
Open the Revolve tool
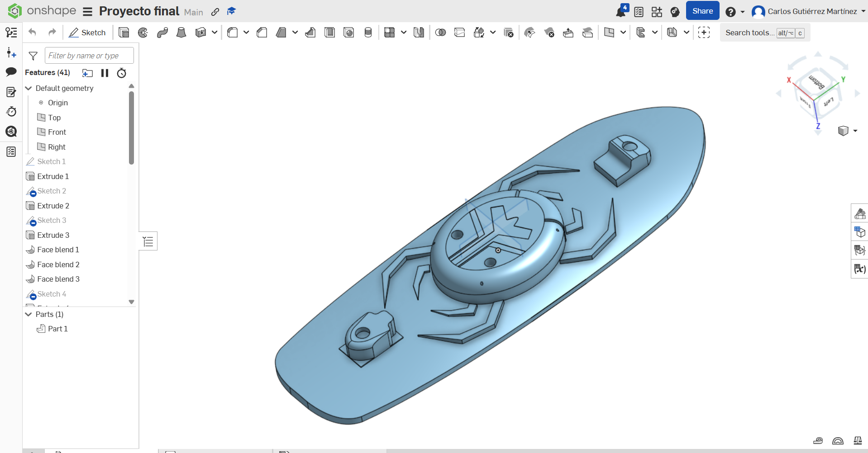tap(143, 33)
